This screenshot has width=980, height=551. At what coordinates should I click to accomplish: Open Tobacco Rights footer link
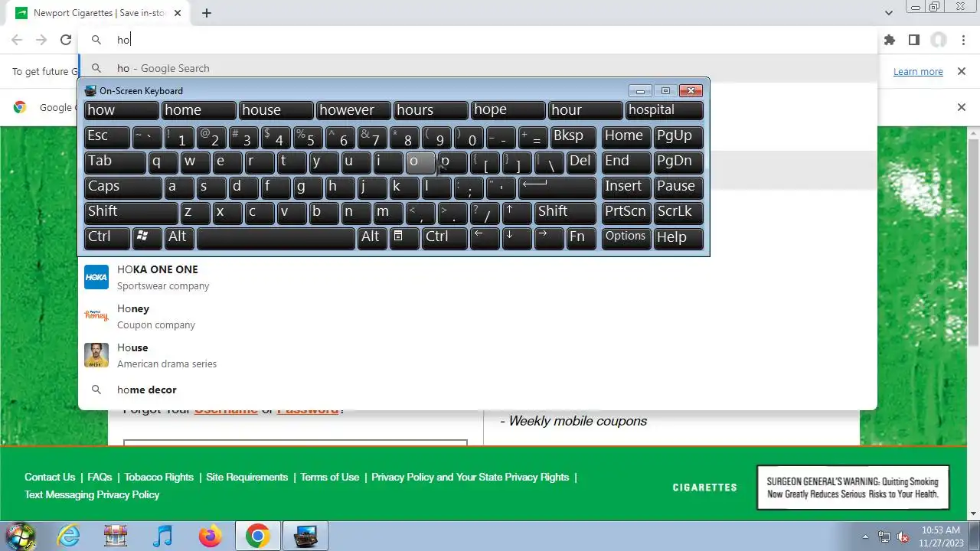click(x=159, y=477)
